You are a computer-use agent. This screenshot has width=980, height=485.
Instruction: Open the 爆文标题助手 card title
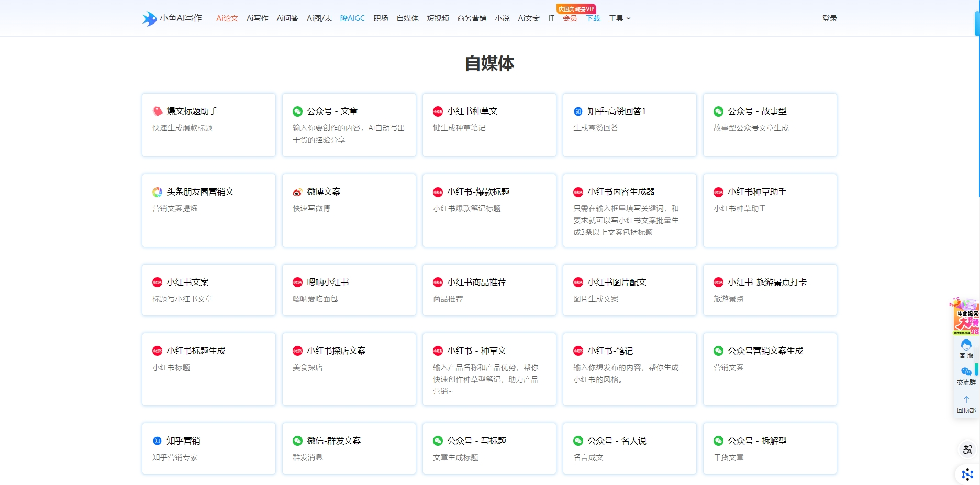[192, 111]
